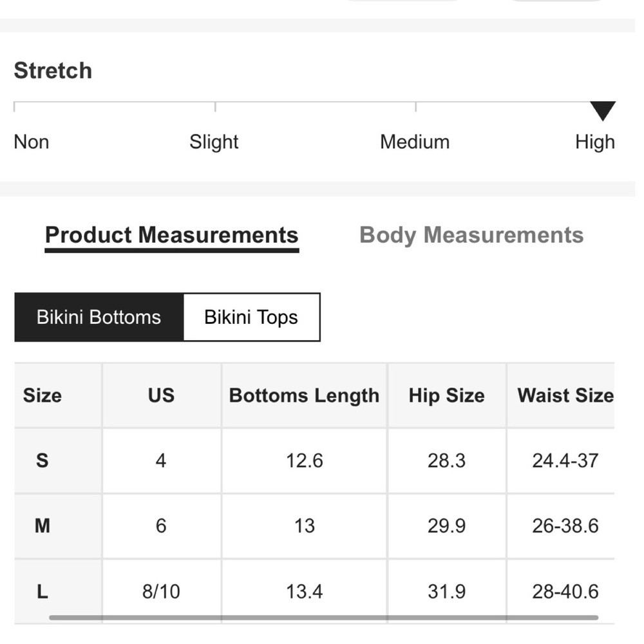Click the US column header
Screen dimensions: 644x644
tap(161, 395)
